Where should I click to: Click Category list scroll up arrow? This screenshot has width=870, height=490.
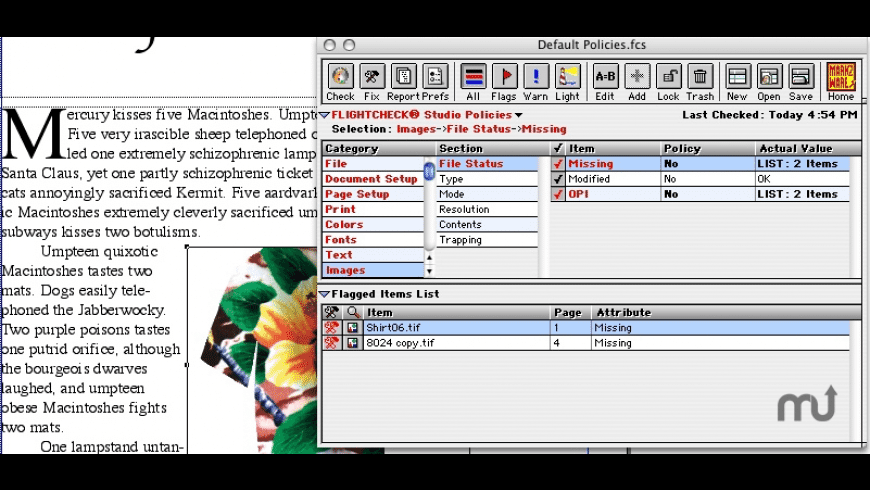[429, 258]
